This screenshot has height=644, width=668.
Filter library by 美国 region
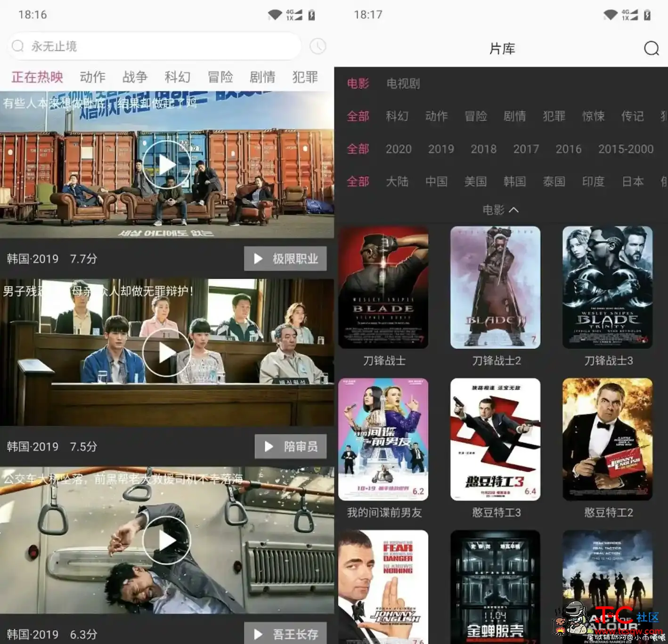click(x=475, y=181)
